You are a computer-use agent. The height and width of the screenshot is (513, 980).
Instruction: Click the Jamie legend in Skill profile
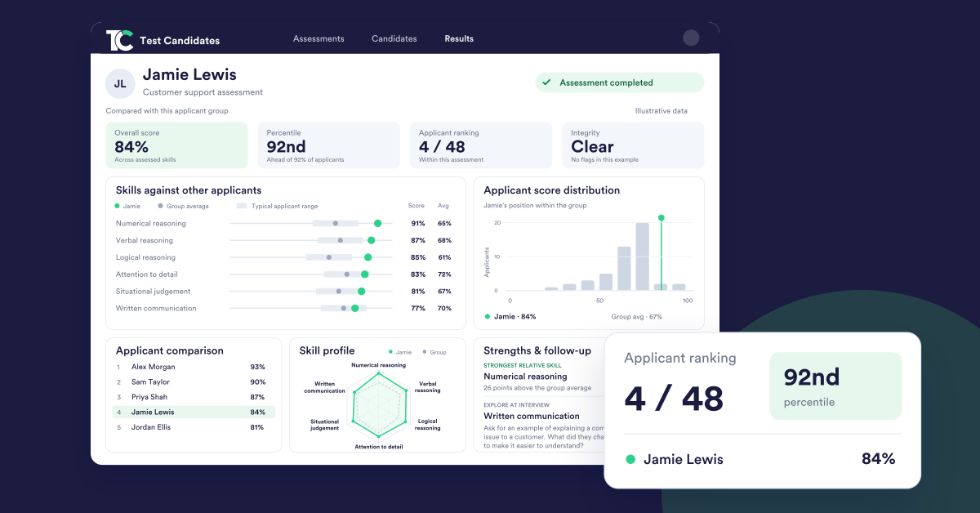click(x=401, y=352)
